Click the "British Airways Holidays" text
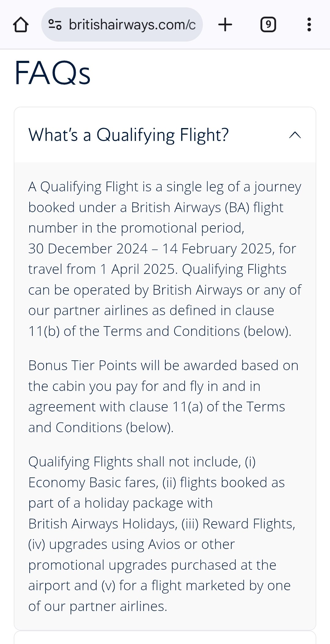The height and width of the screenshot is (644, 330). coord(103,524)
